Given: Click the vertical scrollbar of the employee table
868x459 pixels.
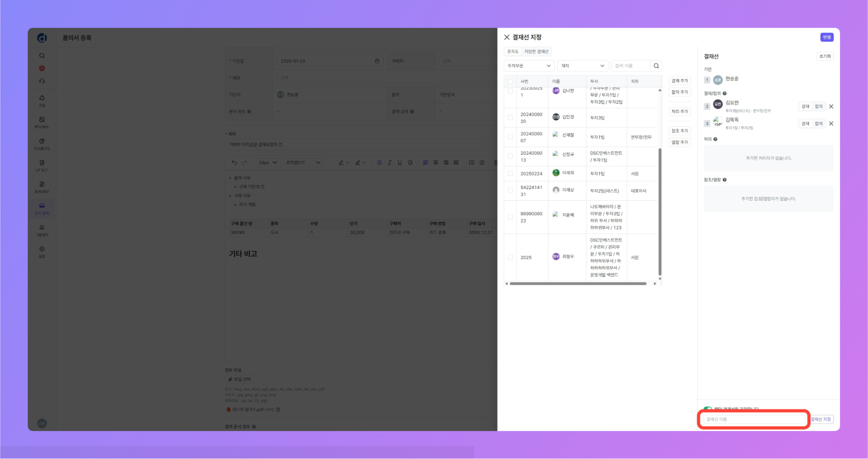Looking at the screenshot, I should pyautogui.click(x=660, y=212).
